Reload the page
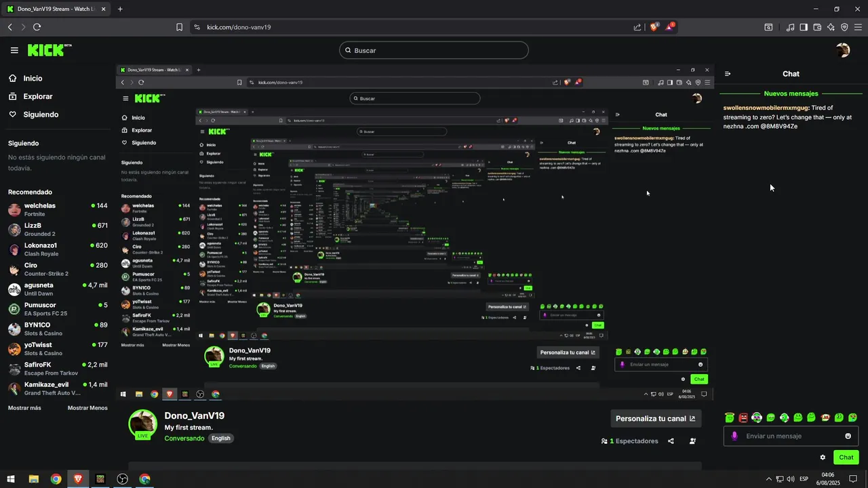868x488 pixels. click(x=37, y=27)
